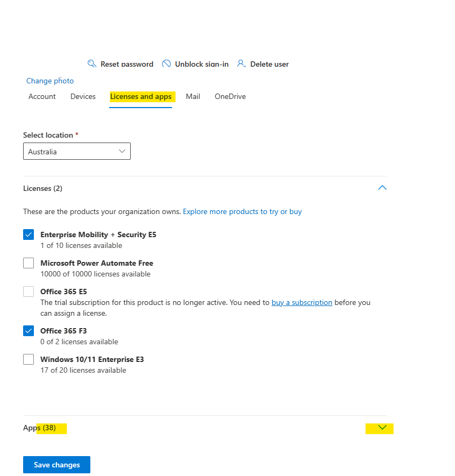Click "17 of 20 licenses available" text
This screenshot has width=455, height=476.
83,371
